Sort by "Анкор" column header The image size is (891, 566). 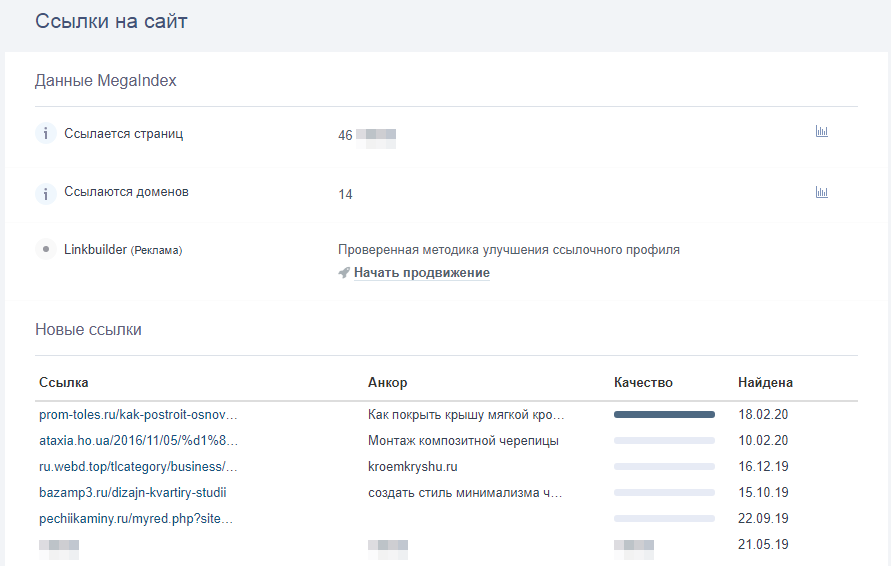pyautogui.click(x=388, y=383)
